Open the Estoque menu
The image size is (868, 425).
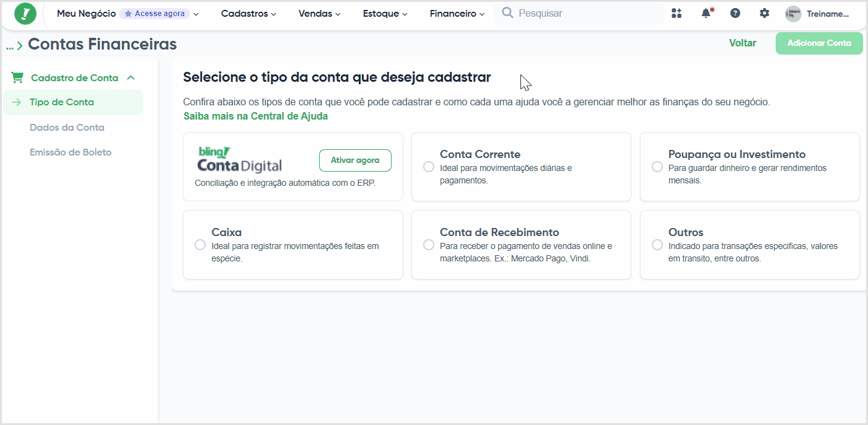click(x=385, y=14)
